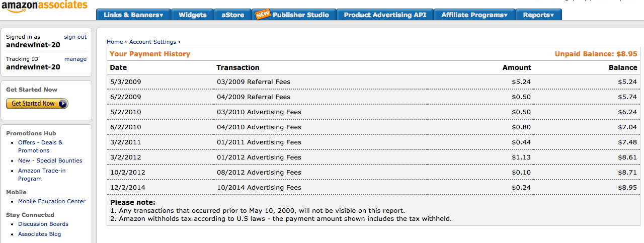Select the 03/2009 Referral Fees transaction
Screen dimensions: 644x243
(x=254, y=82)
